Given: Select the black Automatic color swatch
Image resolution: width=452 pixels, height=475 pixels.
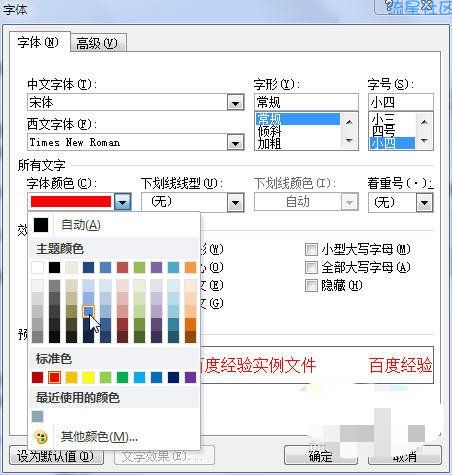Looking at the screenshot, I should pyautogui.click(x=41, y=225).
